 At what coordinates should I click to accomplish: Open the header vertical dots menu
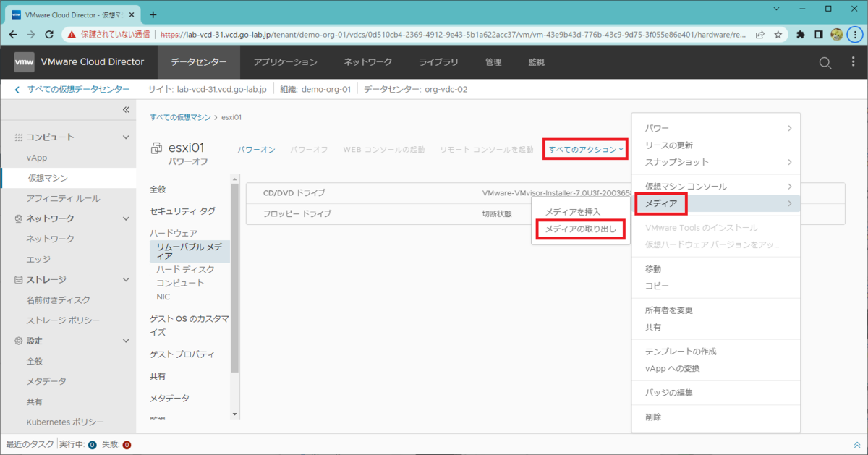[853, 63]
